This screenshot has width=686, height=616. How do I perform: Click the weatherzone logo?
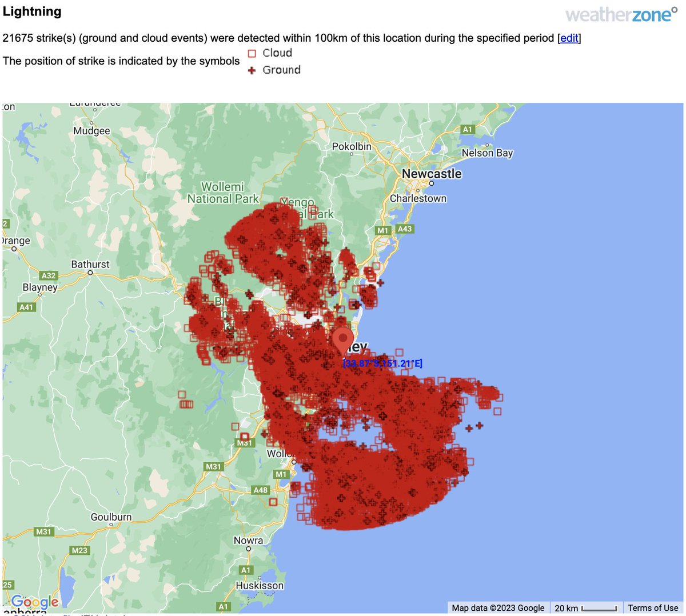click(x=623, y=14)
